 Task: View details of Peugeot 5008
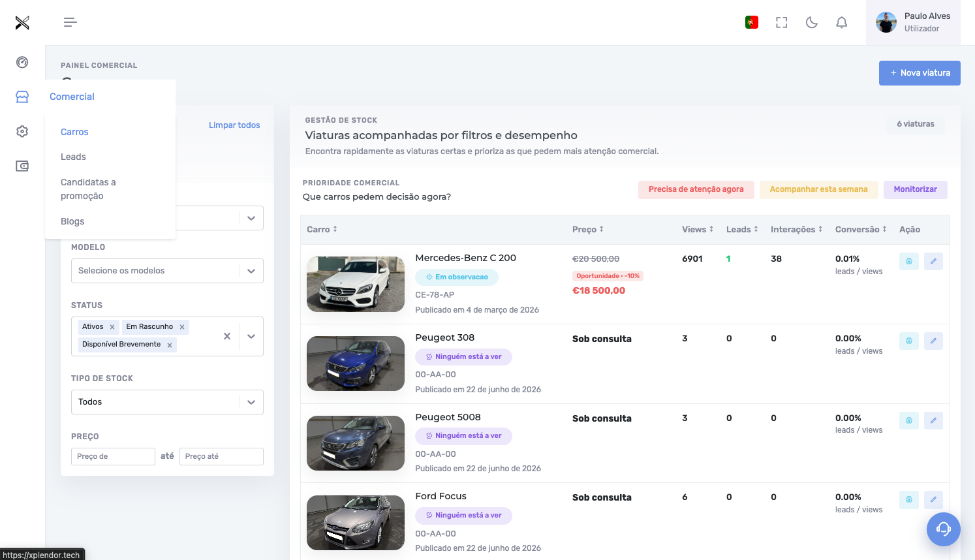909,420
